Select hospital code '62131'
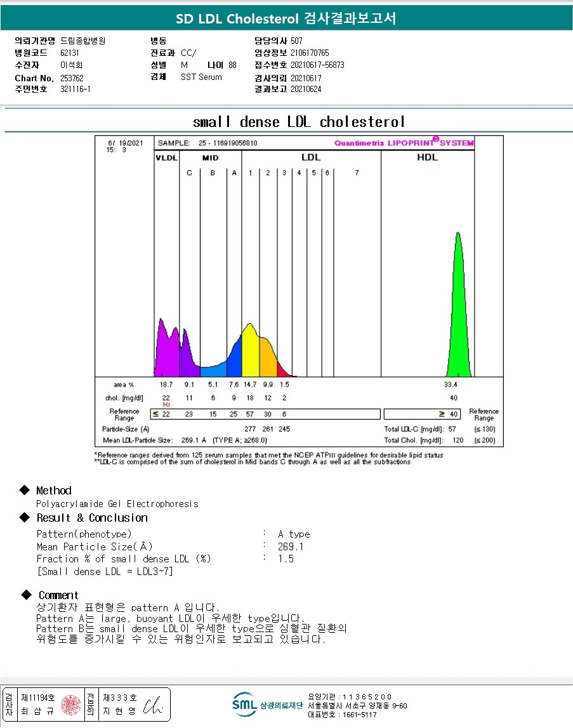This screenshot has width=573, height=728. 70,53
